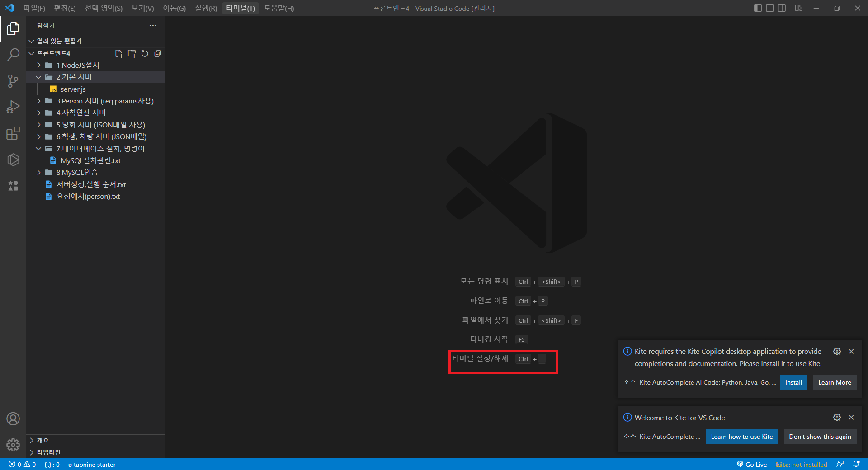This screenshot has width=868, height=470.
Task: Open the Extensions view
Action: pyautogui.click(x=13, y=134)
